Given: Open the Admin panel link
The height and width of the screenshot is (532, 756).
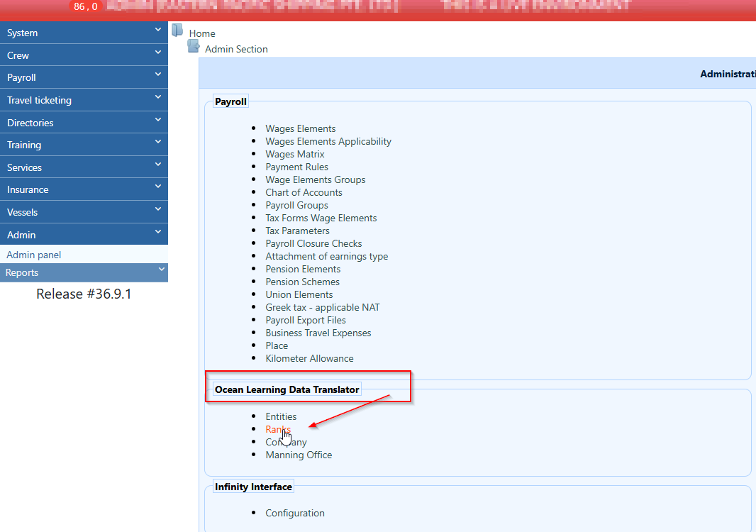Looking at the screenshot, I should tap(34, 255).
